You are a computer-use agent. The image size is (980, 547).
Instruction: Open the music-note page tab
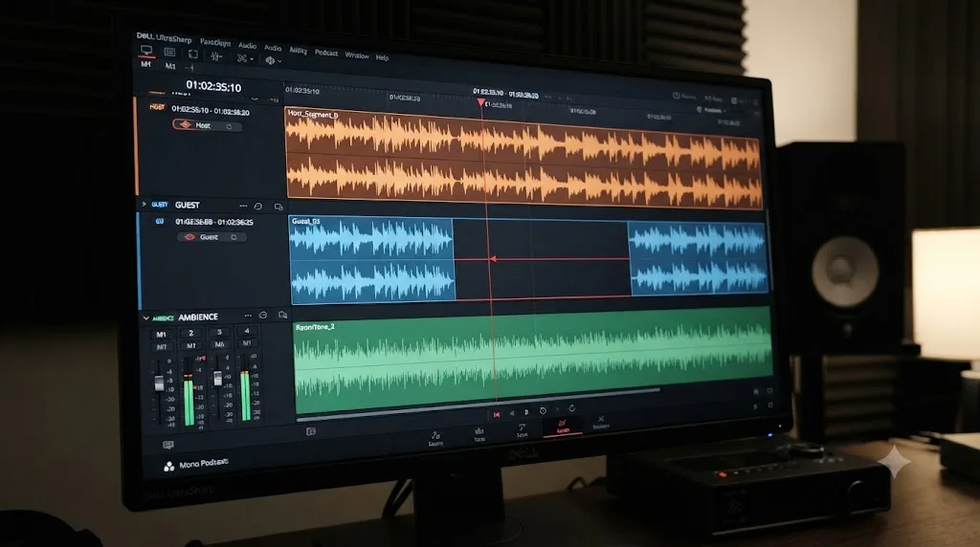522,430
